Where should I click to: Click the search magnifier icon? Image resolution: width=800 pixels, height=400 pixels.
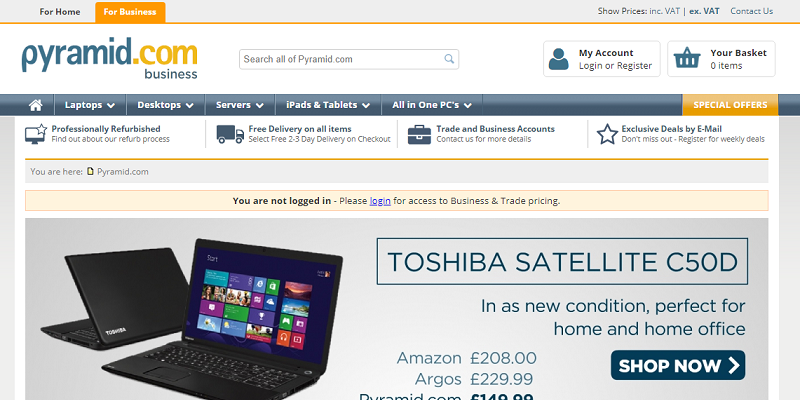pos(449,59)
